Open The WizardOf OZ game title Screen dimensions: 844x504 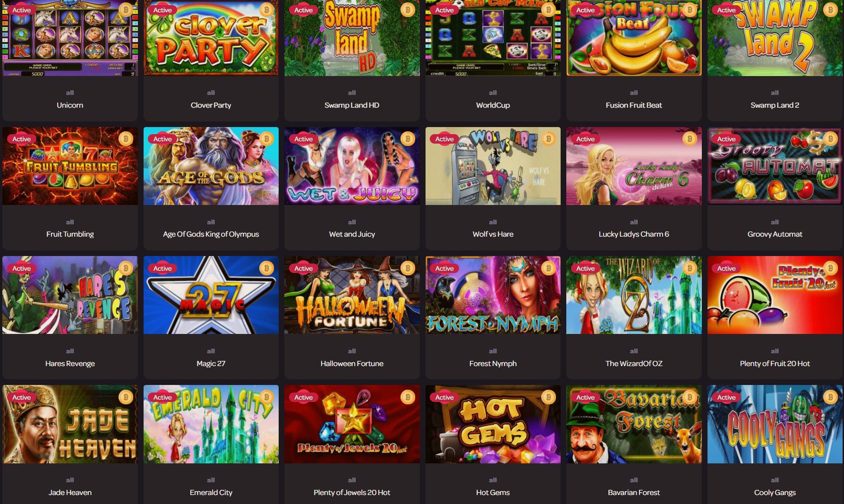coord(634,364)
